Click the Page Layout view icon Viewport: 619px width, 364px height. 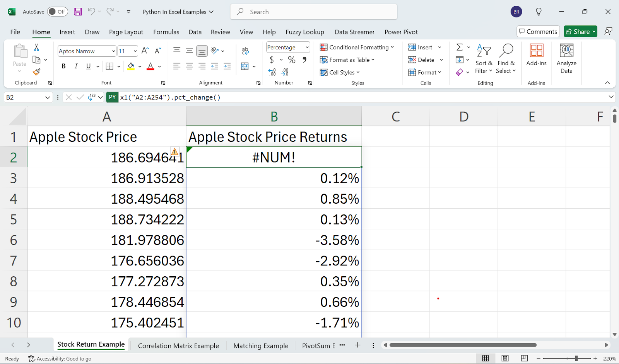pos(505,358)
